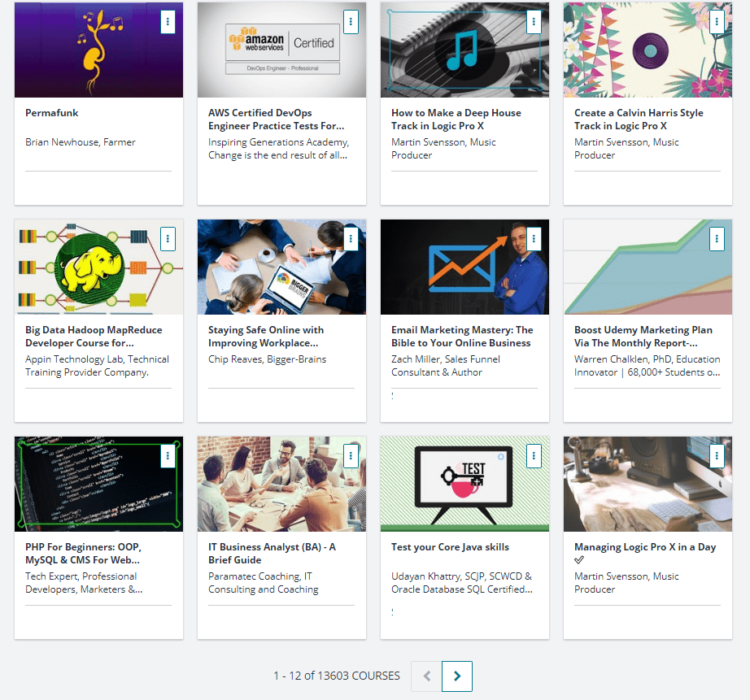750x700 pixels.
Task: Open the three-dot menu on Permafunk card
Action: [168, 22]
